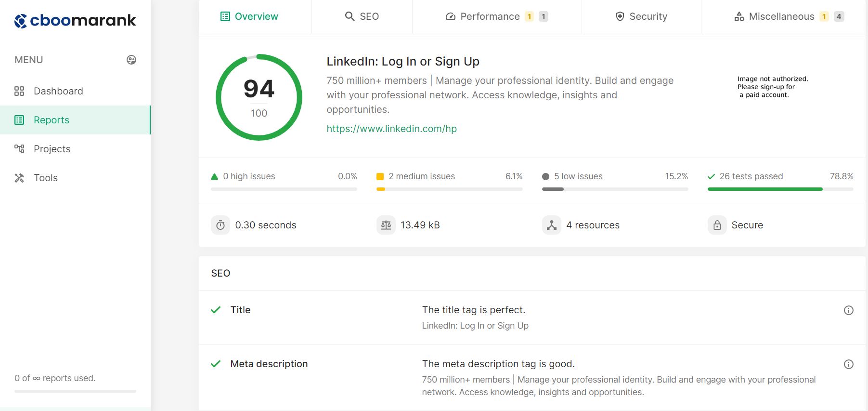Click Performance yellow badge showing 1

(529, 16)
